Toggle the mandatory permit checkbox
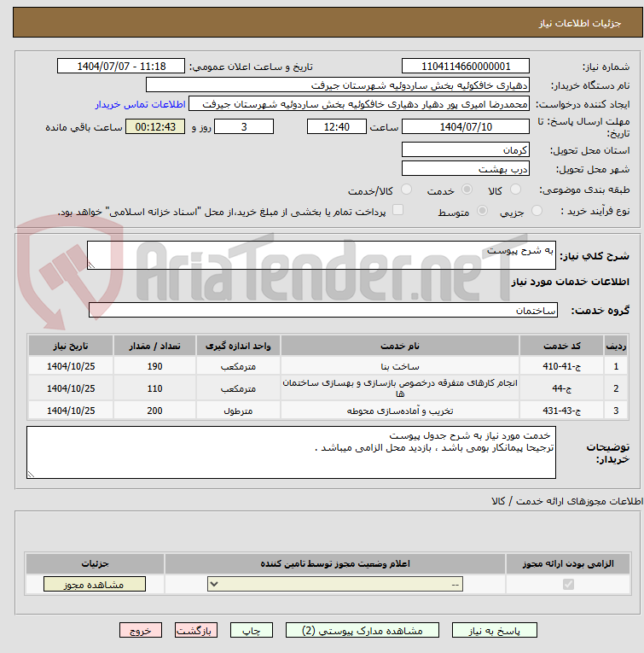 [568, 584]
